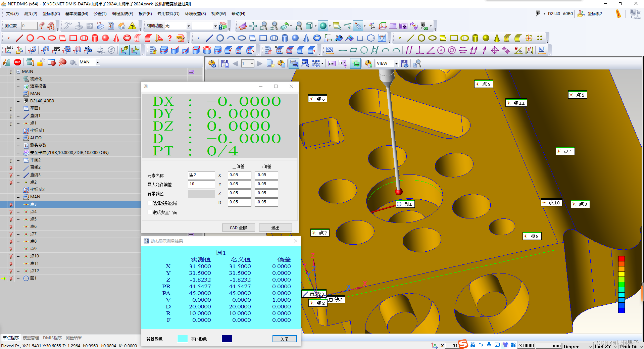The width and height of the screenshot is (644, 349).
Task: Select the red cone measurement tool
Action: coord(116,38)
